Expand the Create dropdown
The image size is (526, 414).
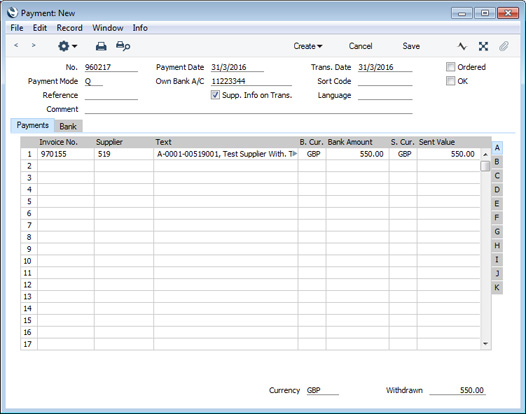[308, 46]
